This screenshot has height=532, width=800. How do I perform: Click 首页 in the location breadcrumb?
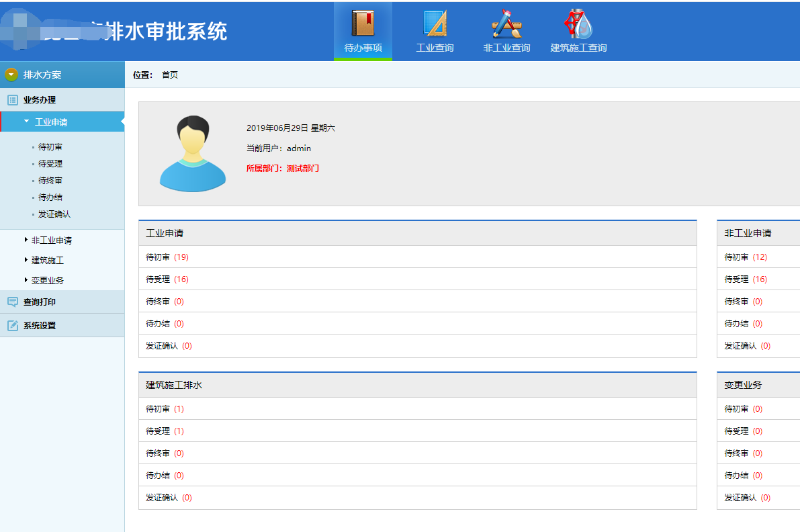point(170,75)
